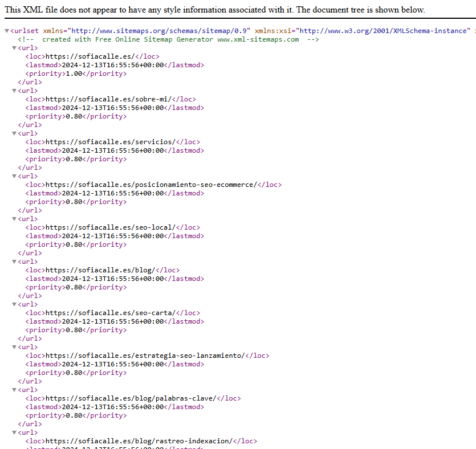Viewport: 476px width, 449px height.
Task: Click the XML no style information message
Action: click(x=215, y=10)
